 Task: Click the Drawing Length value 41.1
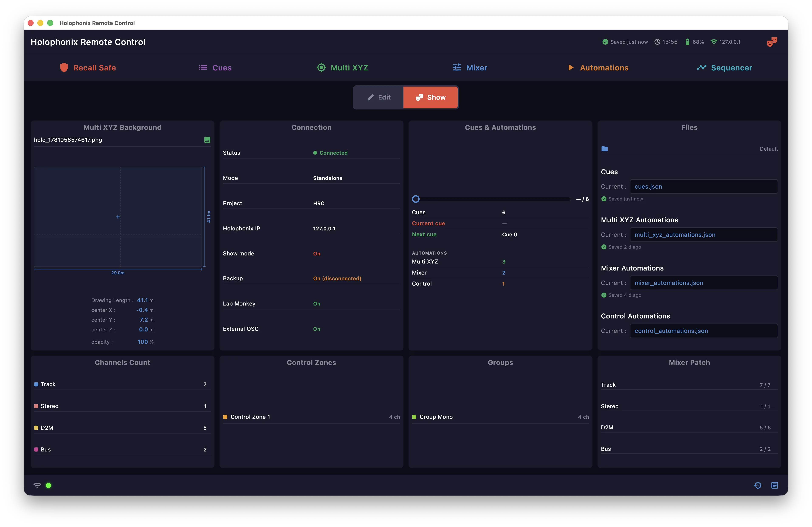[142, 300]
